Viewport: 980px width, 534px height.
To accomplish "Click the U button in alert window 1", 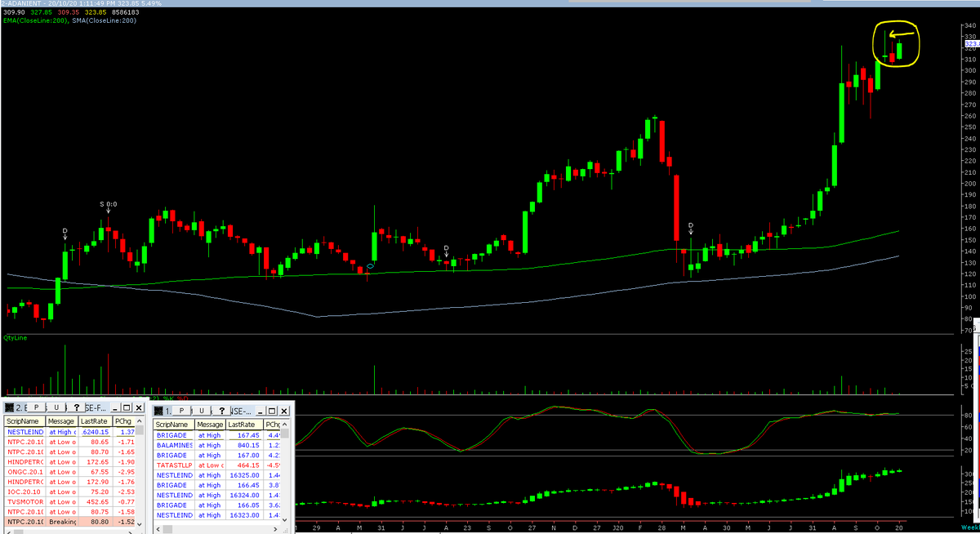I will pos(202,411).
